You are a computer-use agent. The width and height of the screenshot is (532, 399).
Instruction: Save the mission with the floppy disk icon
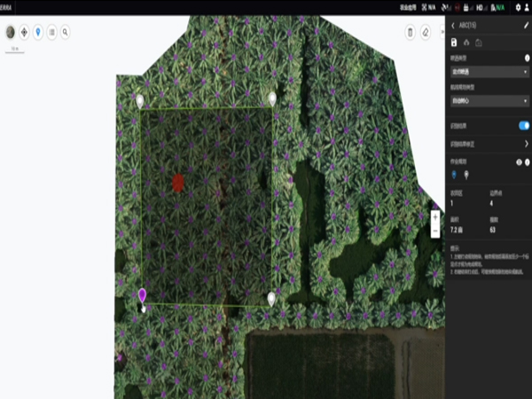click(454, 43)
